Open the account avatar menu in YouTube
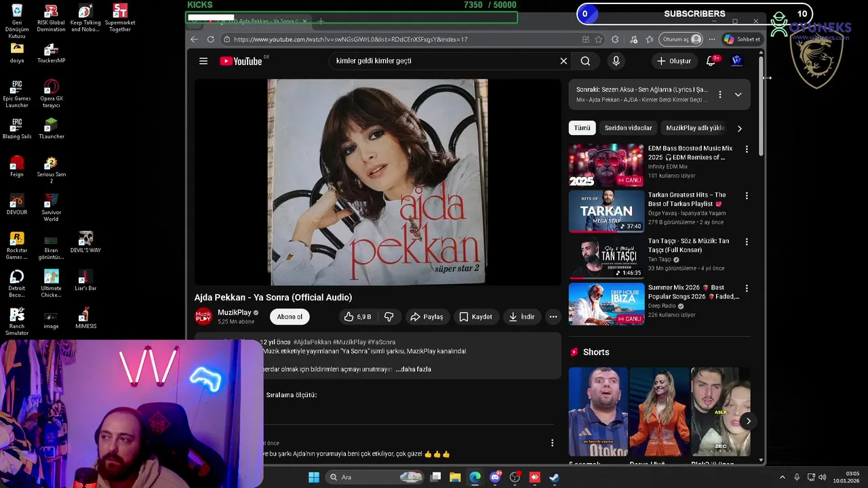Viewport: 868px width, 488px height. pos(737,61)
